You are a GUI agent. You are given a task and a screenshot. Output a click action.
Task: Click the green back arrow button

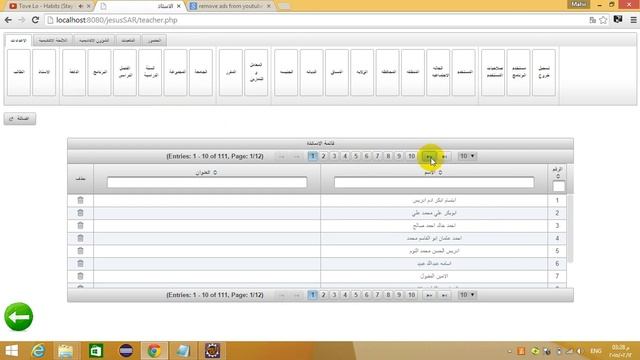(18, 317)
